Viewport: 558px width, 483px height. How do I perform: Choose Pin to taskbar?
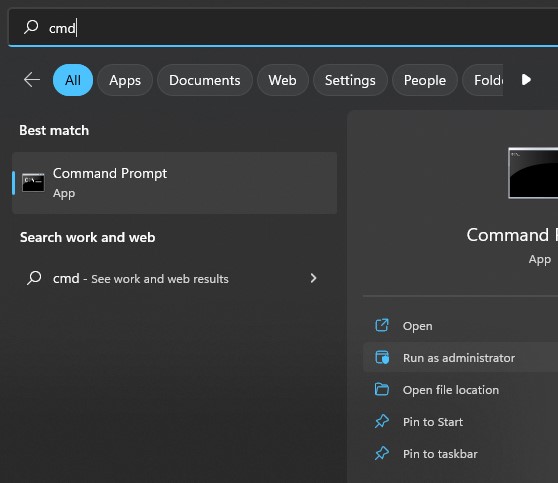point(460,454)
